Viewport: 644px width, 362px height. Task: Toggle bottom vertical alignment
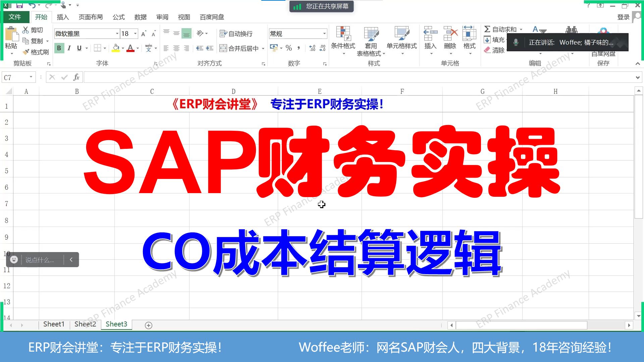click(x=186, y=33)
